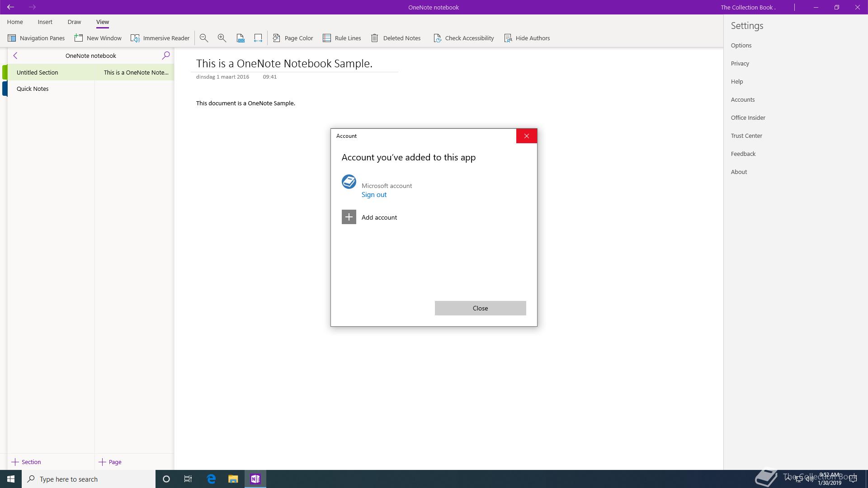Collapse the notebook list with the back chevron
868x488 pixels.
click(x=15, y=56)
